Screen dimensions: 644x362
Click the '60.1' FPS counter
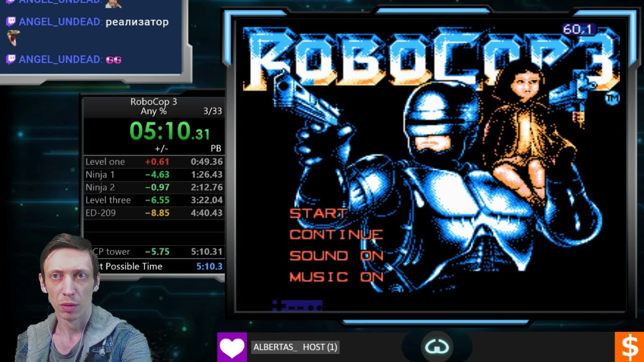[x=579, y=30]
